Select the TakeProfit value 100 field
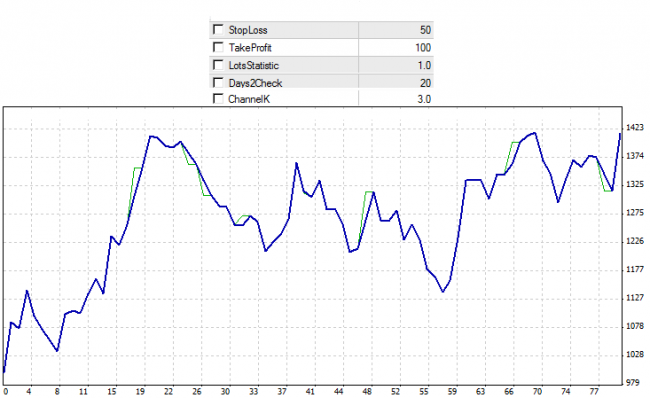This screenshot has height=398, width=650. [x=396, y=48]
